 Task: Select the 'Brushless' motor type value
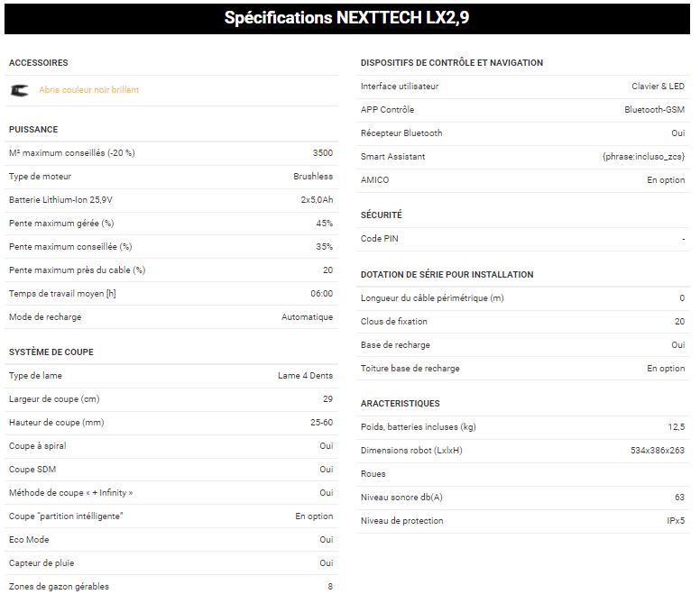[x=313, y=176]
